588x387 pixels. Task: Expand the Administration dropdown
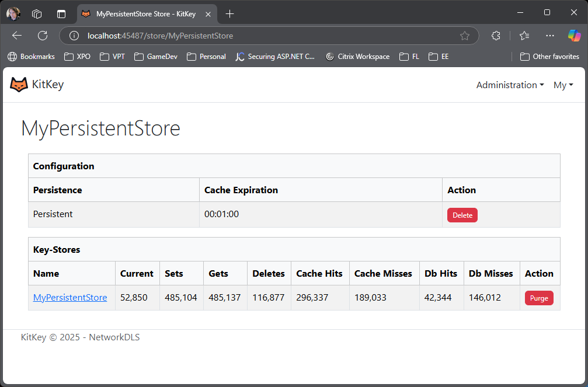510,85
